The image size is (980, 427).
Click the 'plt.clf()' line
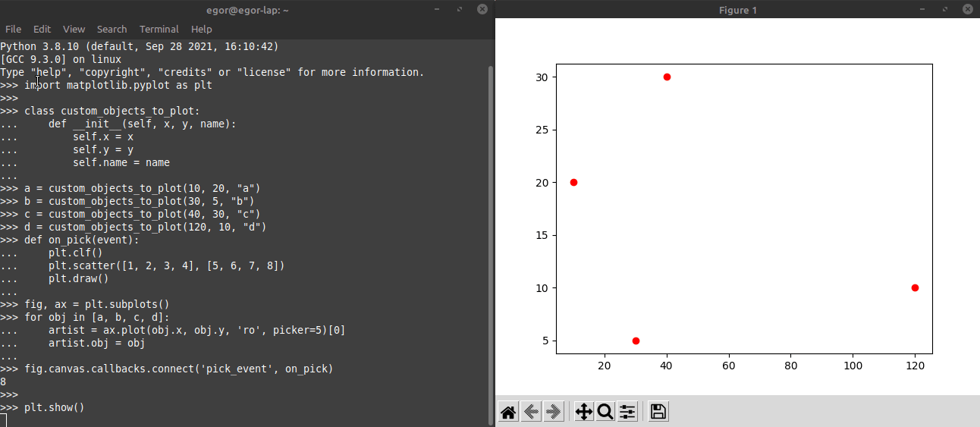[52, 253]
